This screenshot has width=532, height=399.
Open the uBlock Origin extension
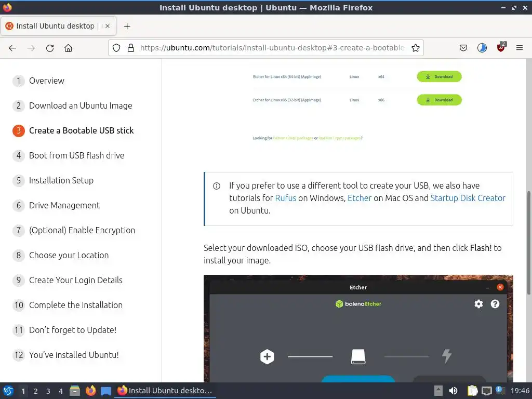click(501, 47)
